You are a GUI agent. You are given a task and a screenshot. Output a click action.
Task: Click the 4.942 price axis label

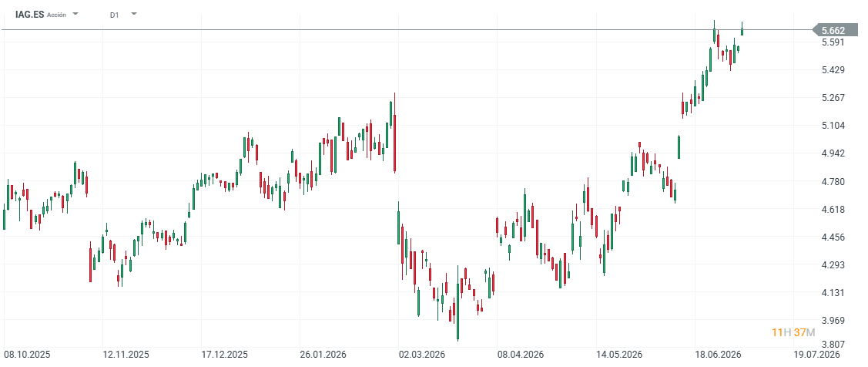click(833, 153)
